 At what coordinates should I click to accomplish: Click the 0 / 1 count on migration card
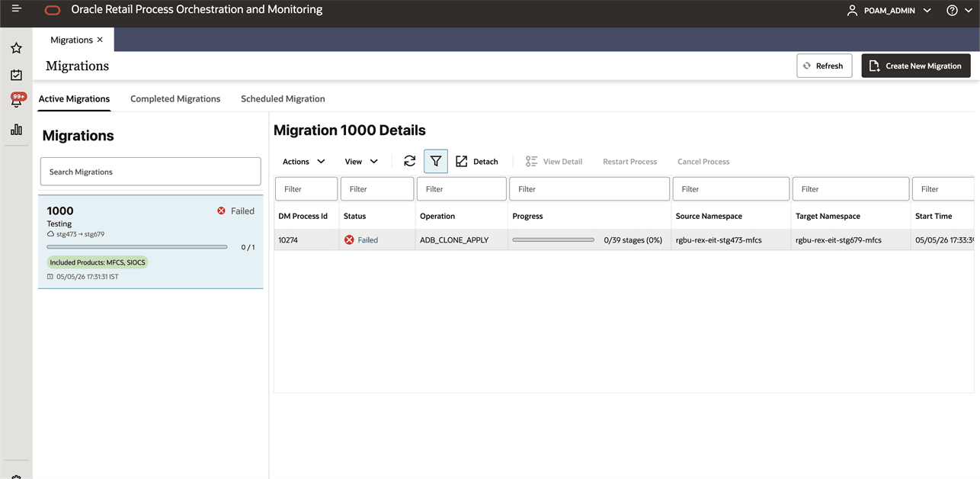pyautogui.click(x=248, y=247)
